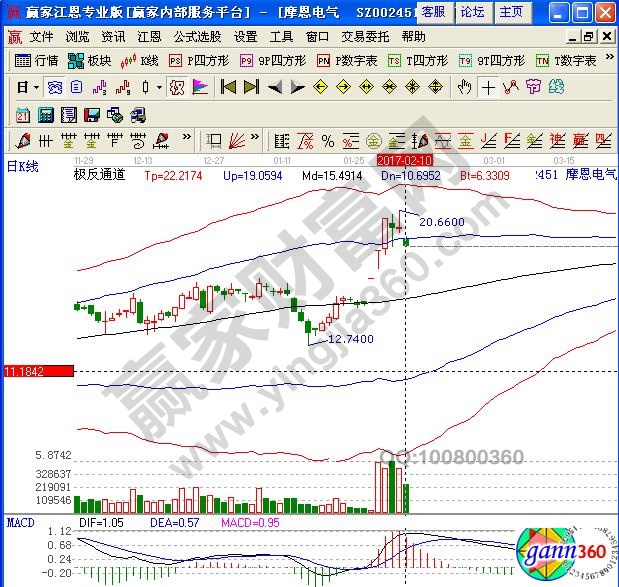Click the floppy disk save icon
This screenshot has width=619, height=587.
coord(92,113)
